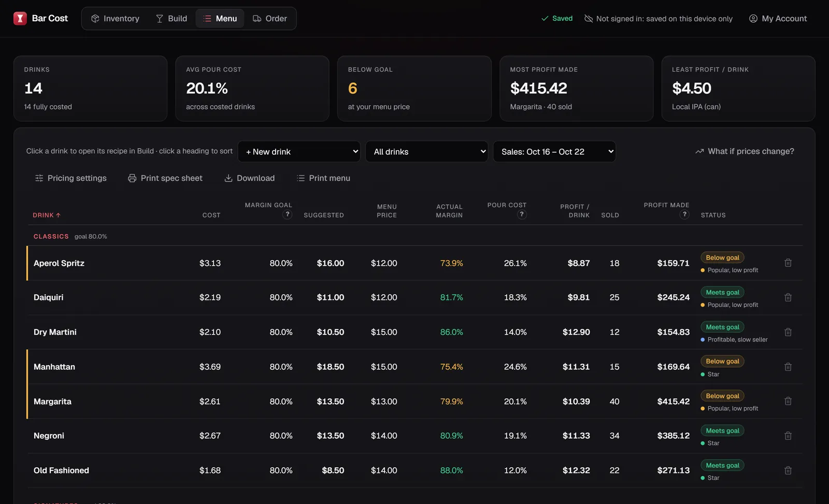Sort by the Drink column heading
This screenshot has height=504, width=829.
tap(47, 215)
